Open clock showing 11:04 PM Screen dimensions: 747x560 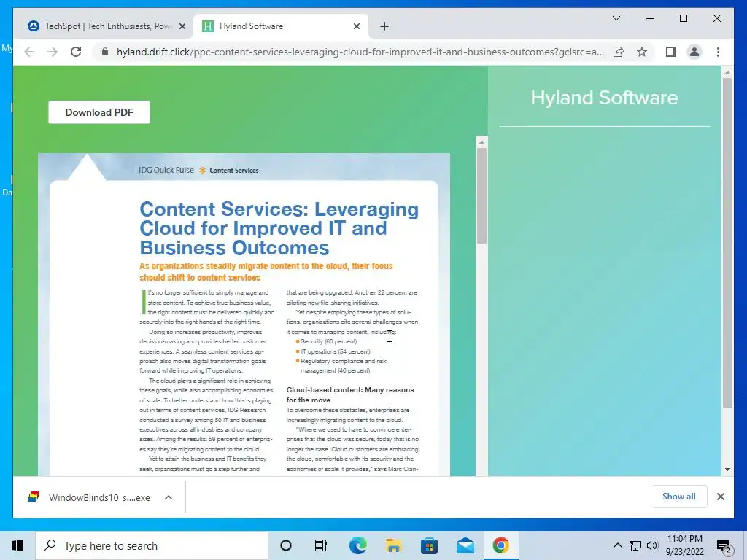pos(684,545)
